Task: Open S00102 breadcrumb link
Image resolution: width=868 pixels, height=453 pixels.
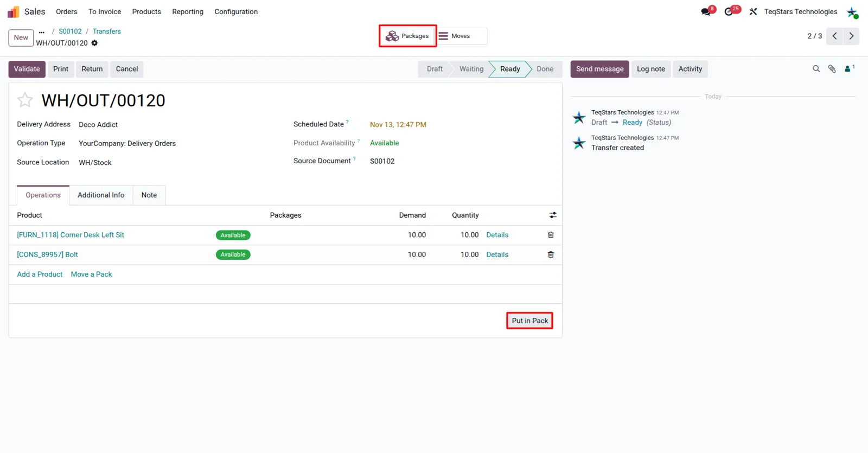Action: pyautogui.click(x=70, y=31)
